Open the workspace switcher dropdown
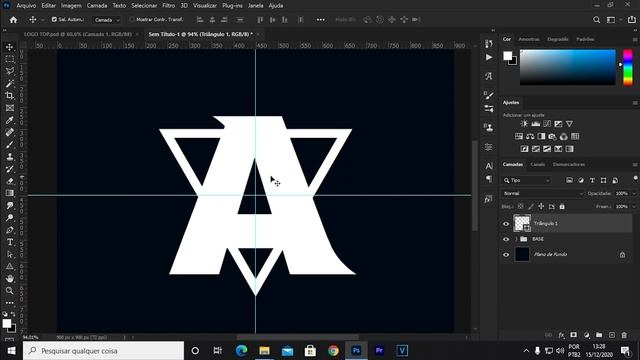Viewport: 640px width, 360px height. (613, 20)
